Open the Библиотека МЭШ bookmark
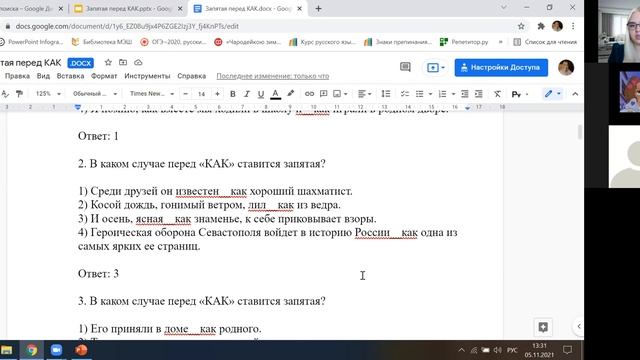Screen dimensions: 640x360 [102, 42]
